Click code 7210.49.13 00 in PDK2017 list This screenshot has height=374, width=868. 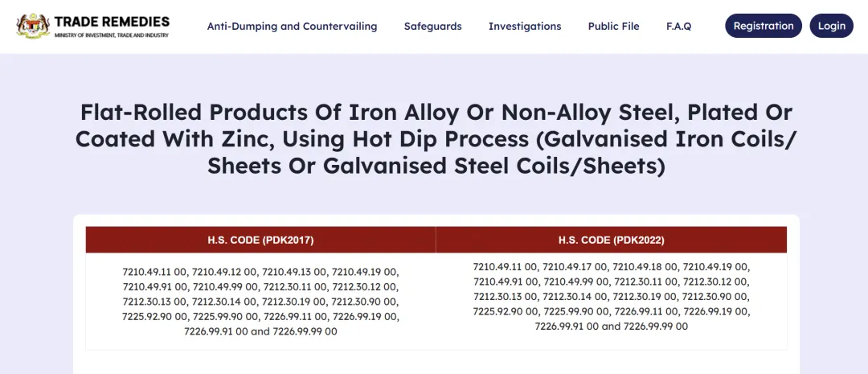click(x=295, y=272)
